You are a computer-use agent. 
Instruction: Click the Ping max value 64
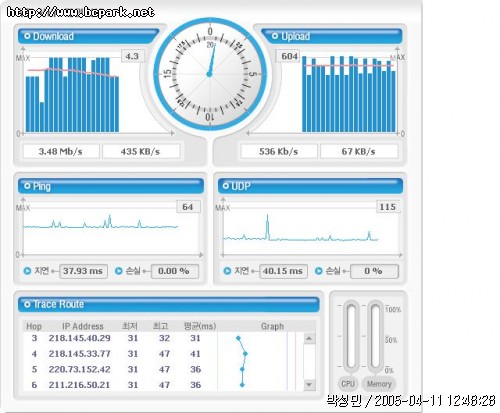188,207
